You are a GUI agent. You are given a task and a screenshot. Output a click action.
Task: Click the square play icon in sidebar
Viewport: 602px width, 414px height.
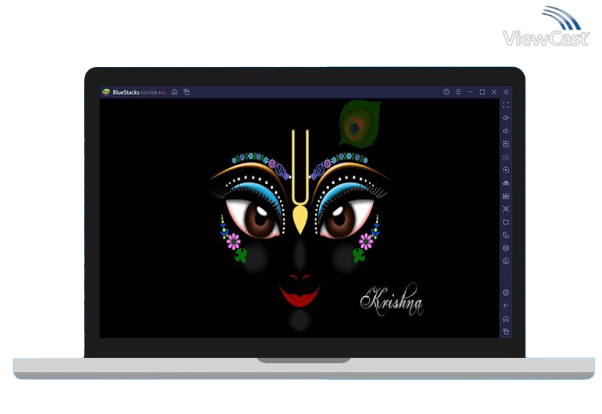coord(506,144)
